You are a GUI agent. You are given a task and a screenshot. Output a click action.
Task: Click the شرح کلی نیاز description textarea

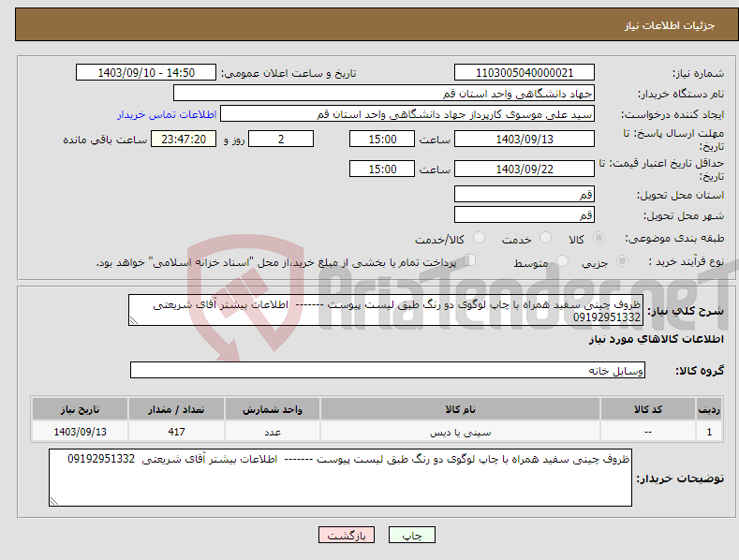(386, 310)
